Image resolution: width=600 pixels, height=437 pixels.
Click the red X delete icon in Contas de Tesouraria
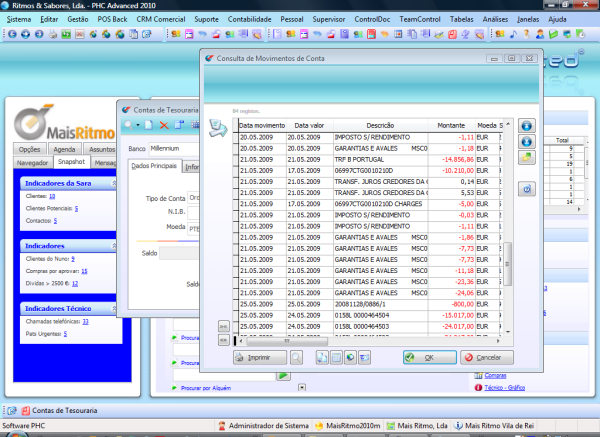click(164, 125)
